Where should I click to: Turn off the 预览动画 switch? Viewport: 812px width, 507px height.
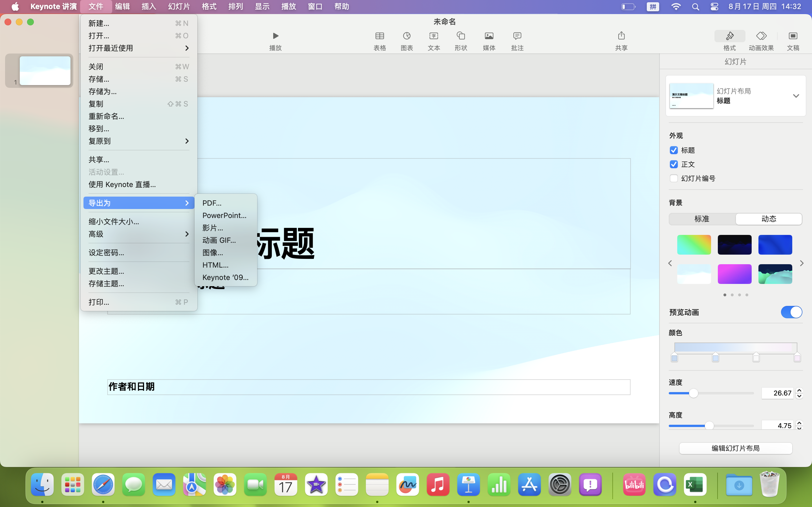pyautogui.click(x=791, y=312)
